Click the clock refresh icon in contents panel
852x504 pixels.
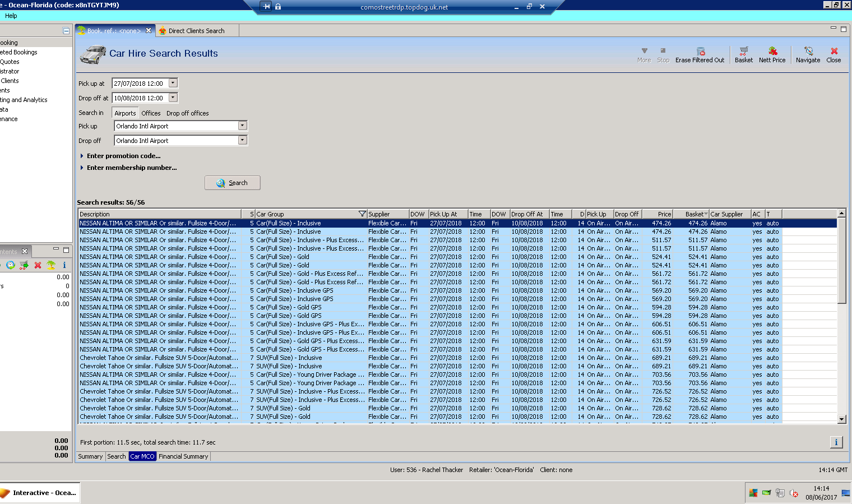point(11,265)
